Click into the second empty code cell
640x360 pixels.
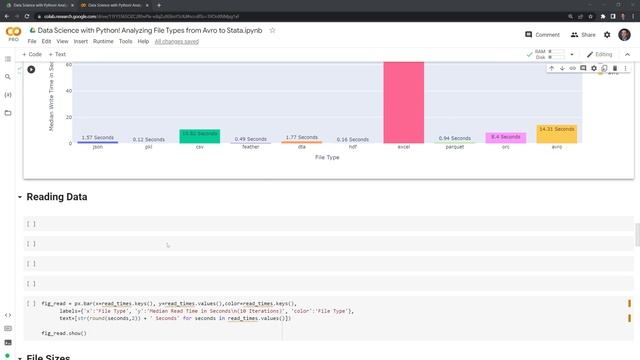329,244
